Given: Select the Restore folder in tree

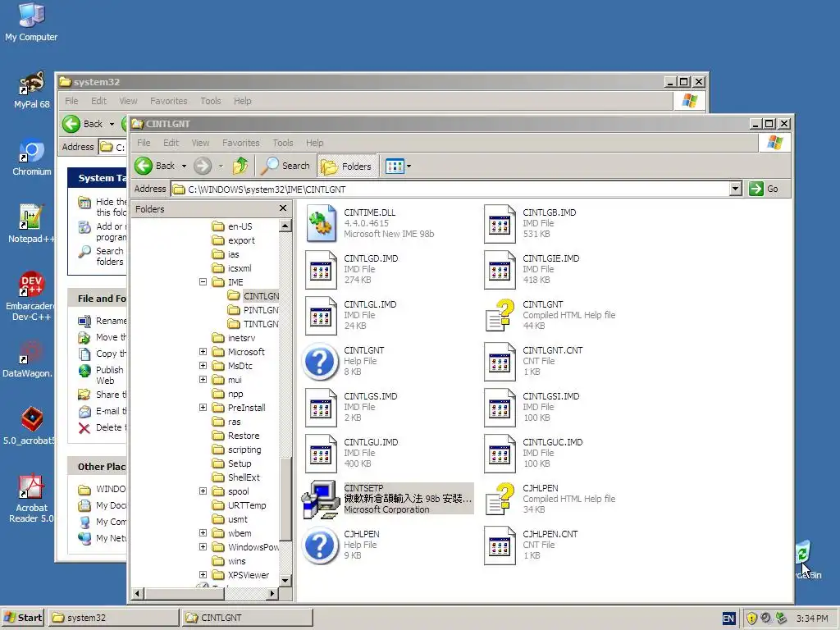Looking at the screenshot, I should tap(235, 436).
